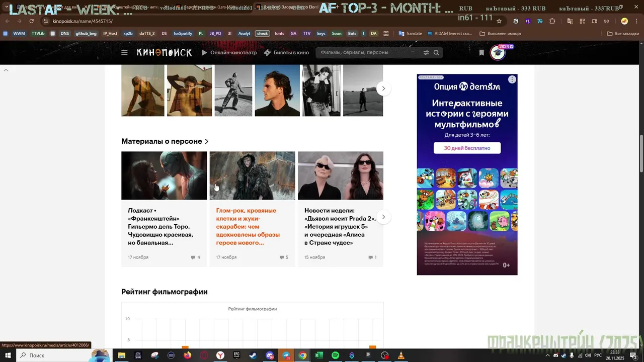Go back in browser history
Image resolution: width=644 pixels, height=362 pixels.
pyautogui.click(x=7, y=21)
